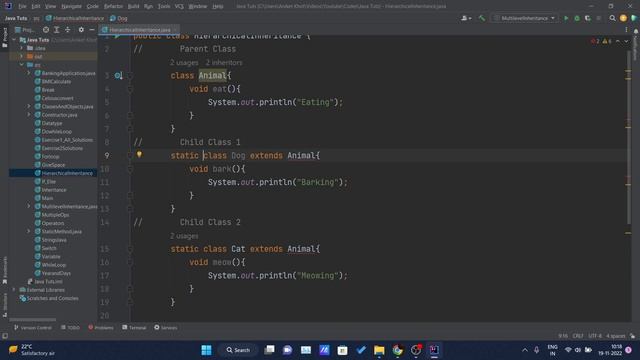Screen dimensions: 640x360
Task: Open the Terminal tool window
Action: point(134,328)
